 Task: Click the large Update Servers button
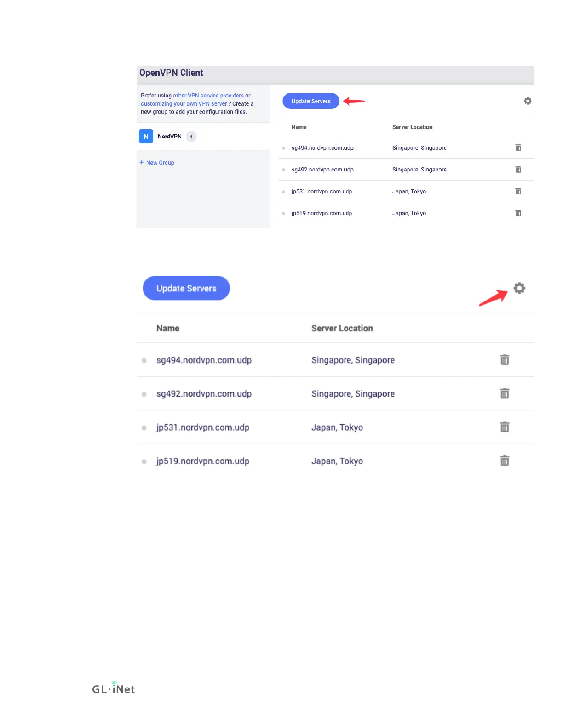tap(186, 288)
